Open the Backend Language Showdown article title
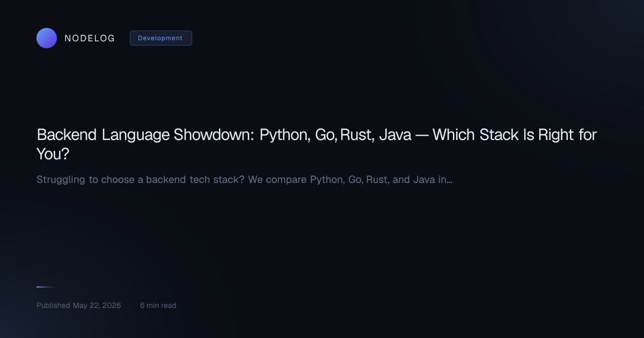 point(317,144)
